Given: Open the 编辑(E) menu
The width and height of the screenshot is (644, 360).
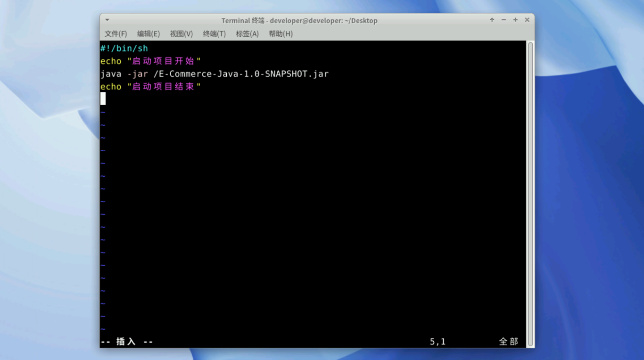Looking at the screenshot, I should click(149, 33).
